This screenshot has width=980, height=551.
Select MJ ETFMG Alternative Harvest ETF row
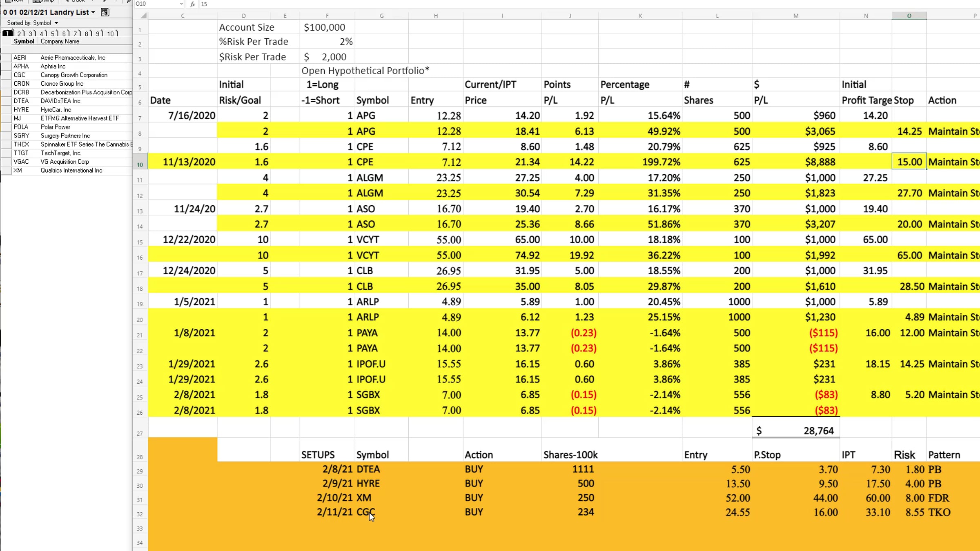tap(67, 118)
